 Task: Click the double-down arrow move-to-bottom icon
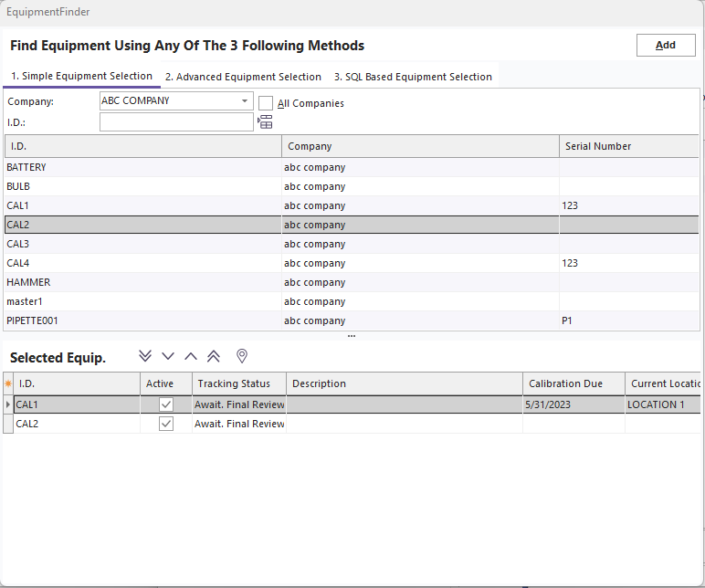click(x=145, y=356)
